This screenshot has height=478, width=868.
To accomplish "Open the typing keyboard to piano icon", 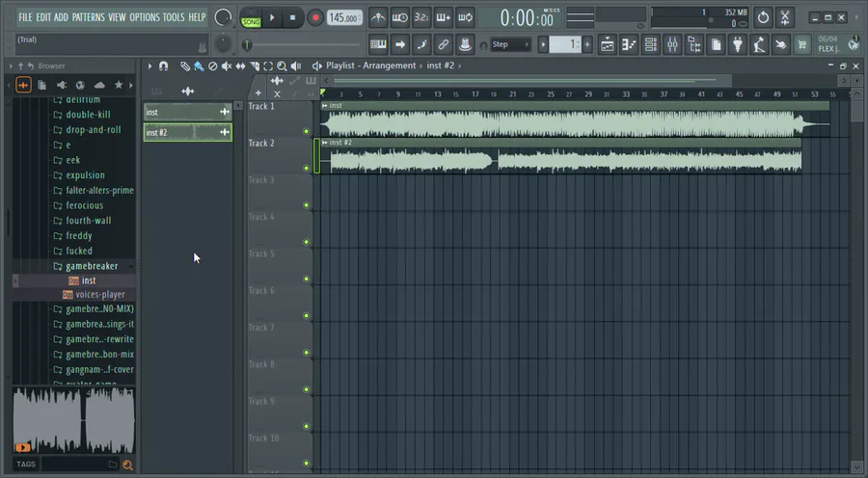I will [x=378, y=44].
